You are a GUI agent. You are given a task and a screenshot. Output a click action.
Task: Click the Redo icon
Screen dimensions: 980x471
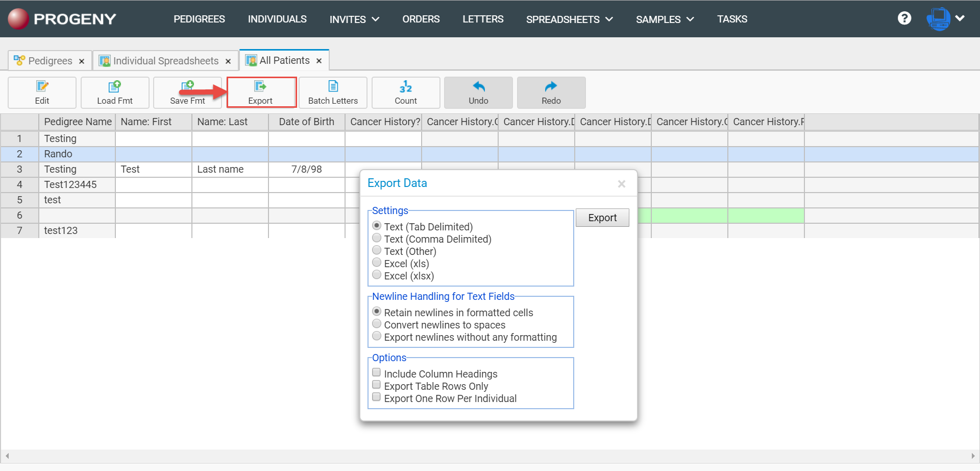[x=551, y=92]
